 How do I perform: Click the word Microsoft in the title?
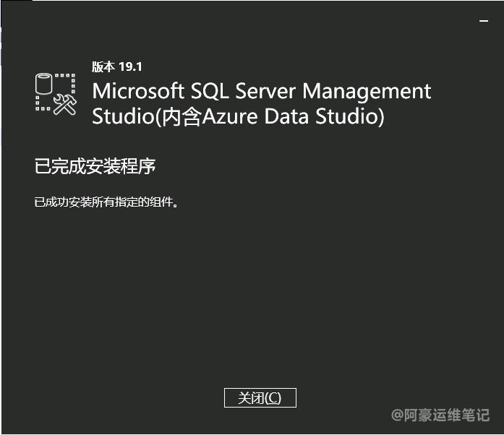(x=138, y=90)
